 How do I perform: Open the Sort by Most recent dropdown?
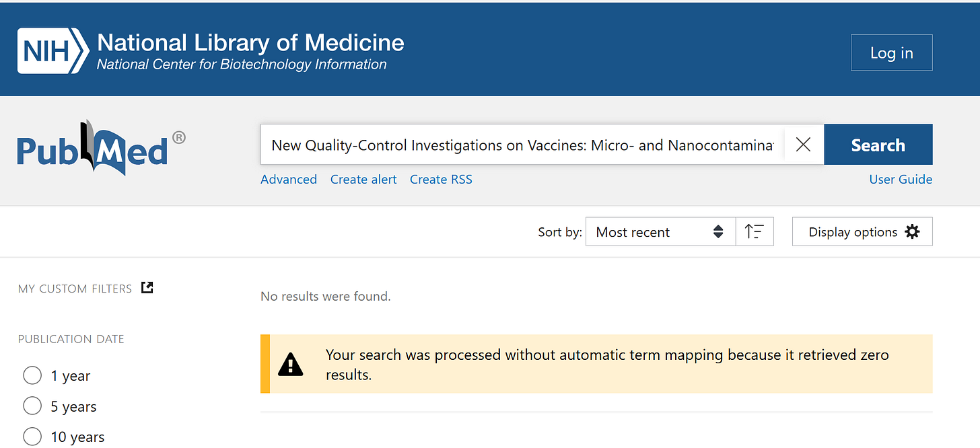(x=660, y=232)
